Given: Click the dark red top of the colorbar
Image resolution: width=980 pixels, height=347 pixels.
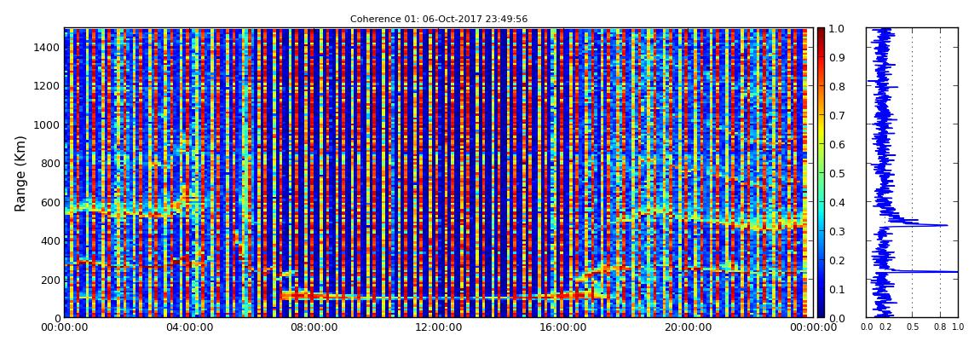Looking at the screenshot, I should click(821, 32).
